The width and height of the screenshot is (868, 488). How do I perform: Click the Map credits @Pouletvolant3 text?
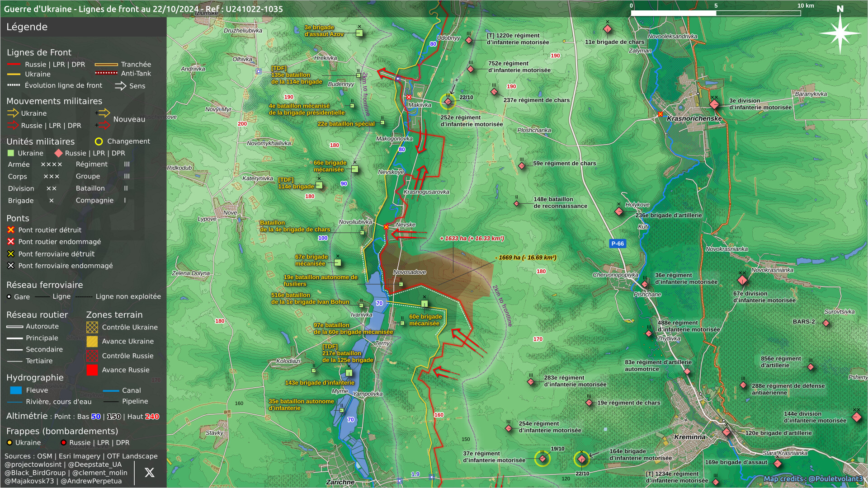813,479
